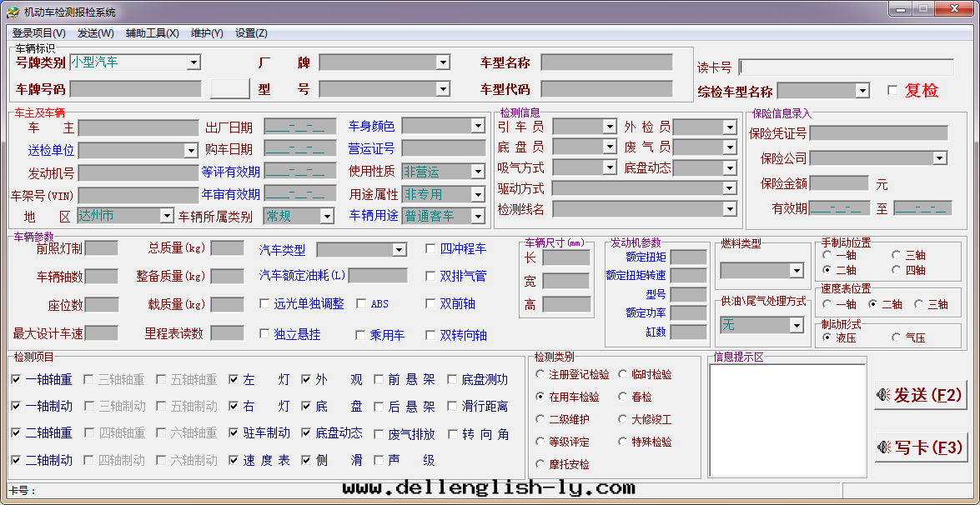This screenshot has width=980, height=505.
Task: Expand the 保险公司 dropdown
Action: click(x=940, y=158)
